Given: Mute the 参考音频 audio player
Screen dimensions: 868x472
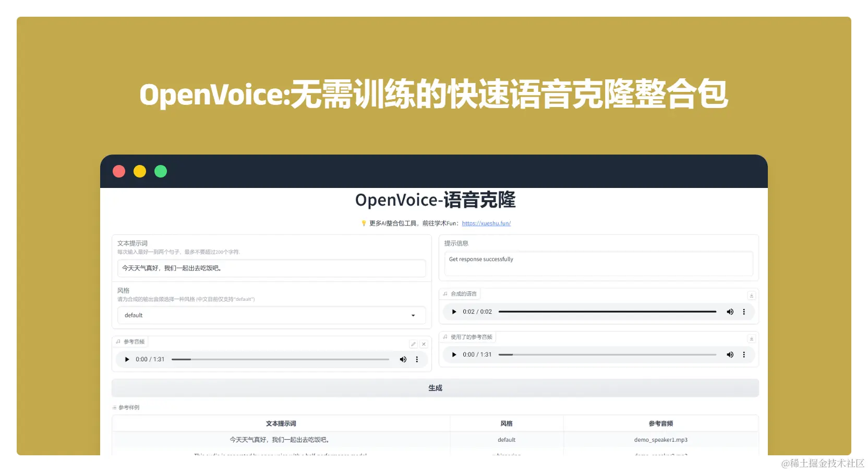Looking at the screenshot, I should (x=403, y=359).
